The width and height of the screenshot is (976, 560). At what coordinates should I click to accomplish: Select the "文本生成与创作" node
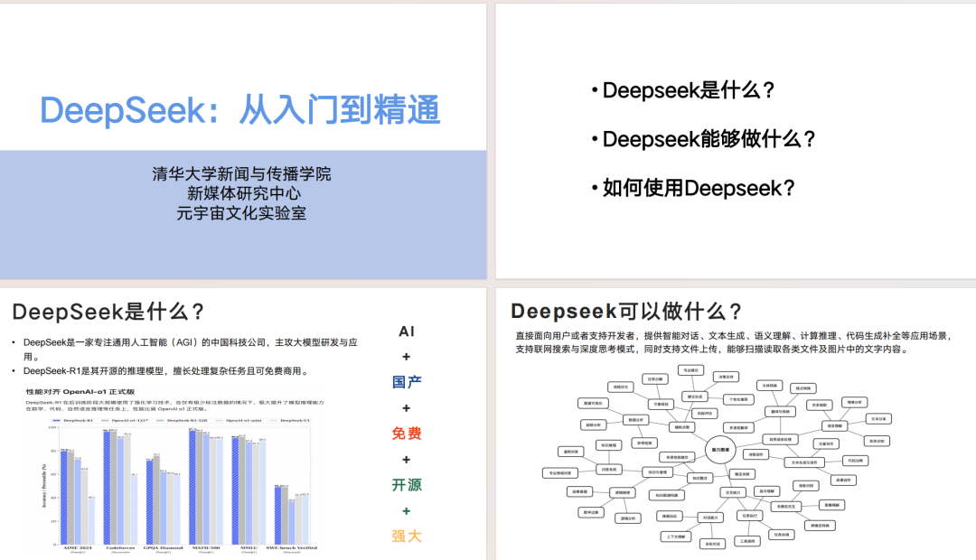(803, 462)
